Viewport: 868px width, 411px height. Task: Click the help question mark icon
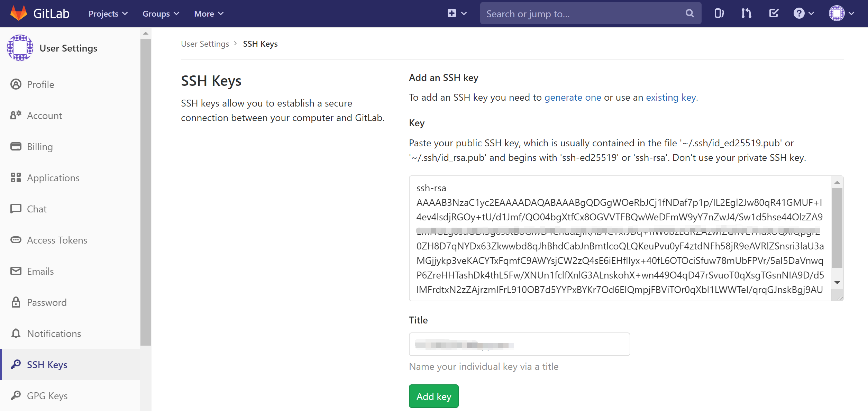click(798, 13)
